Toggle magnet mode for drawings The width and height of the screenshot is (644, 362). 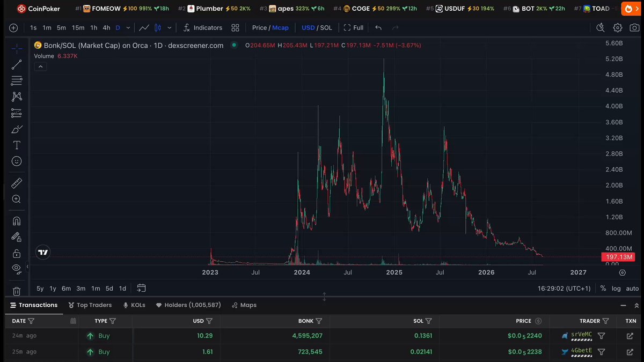point(17,221)
